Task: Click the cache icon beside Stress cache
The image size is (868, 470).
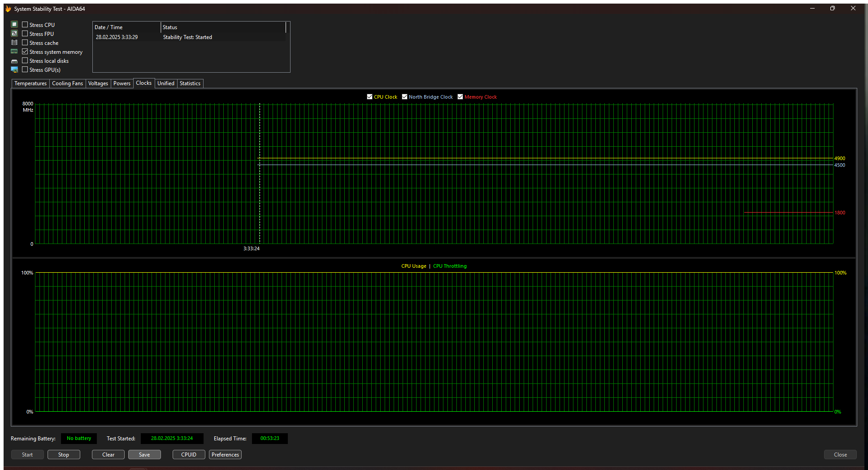Action: click(14, 43)
